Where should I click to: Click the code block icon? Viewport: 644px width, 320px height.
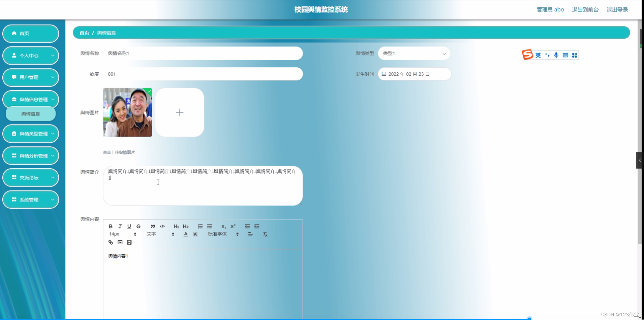(x=162, y=226)
